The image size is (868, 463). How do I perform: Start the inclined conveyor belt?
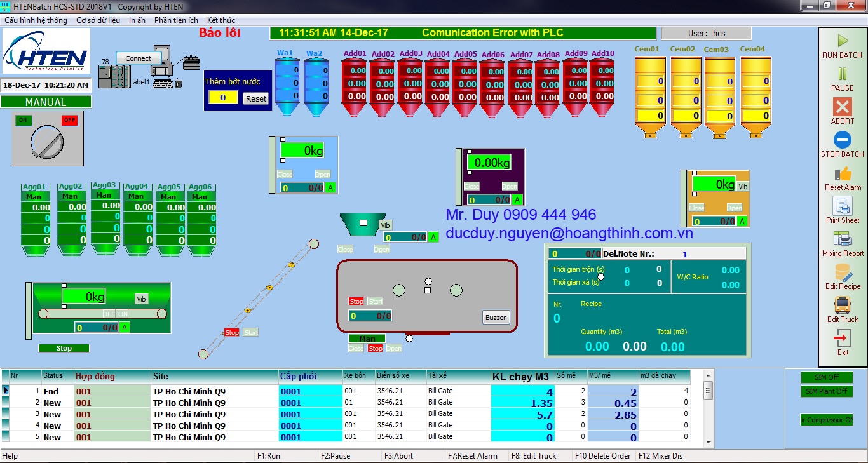250,332
